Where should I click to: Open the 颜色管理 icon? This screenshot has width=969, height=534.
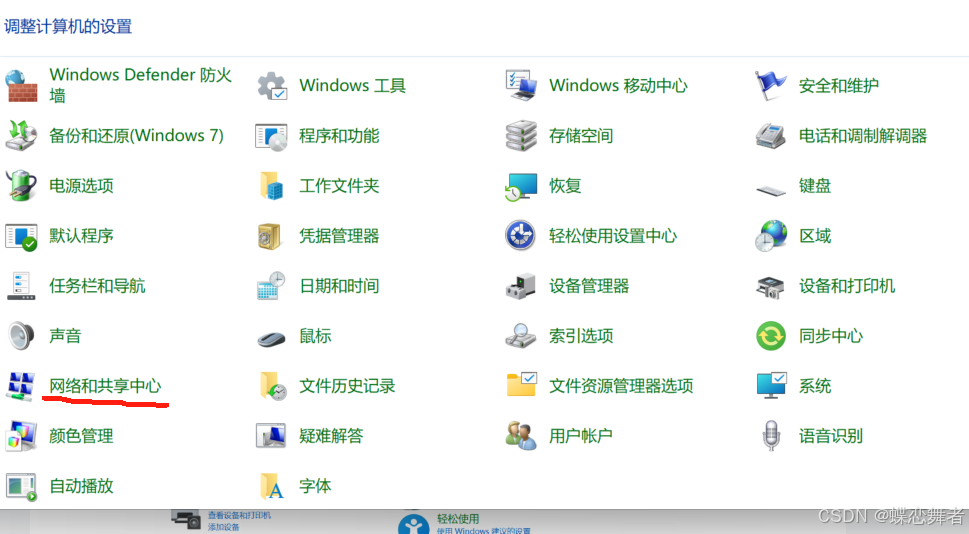[x=22, y=436]
